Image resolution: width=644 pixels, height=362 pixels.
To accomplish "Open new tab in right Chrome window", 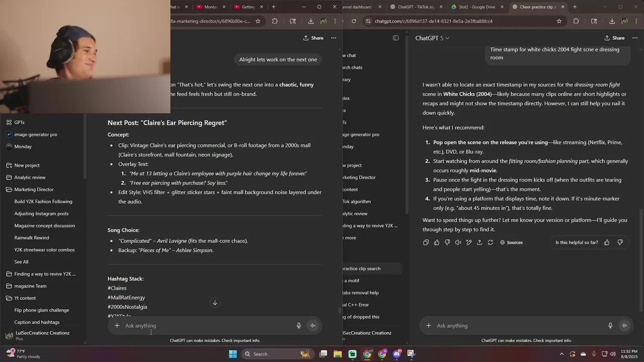I will click(575, 7).
